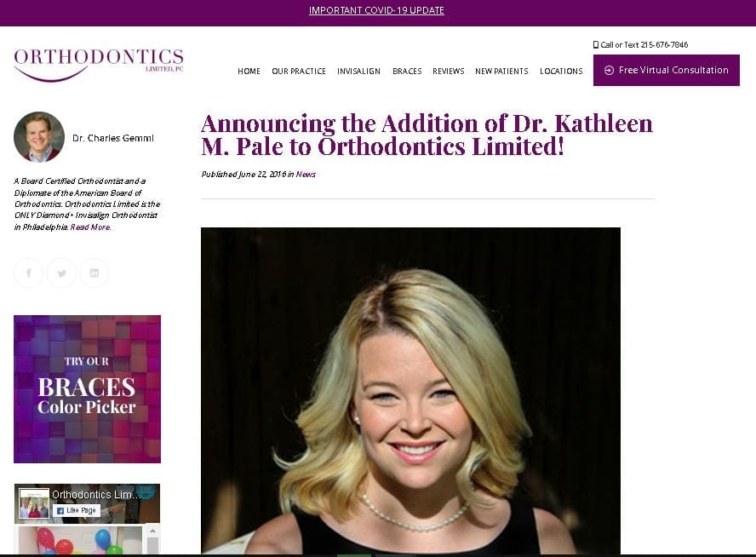Click the arrow icon in Free Virtual Consultation

pos(609,71)
